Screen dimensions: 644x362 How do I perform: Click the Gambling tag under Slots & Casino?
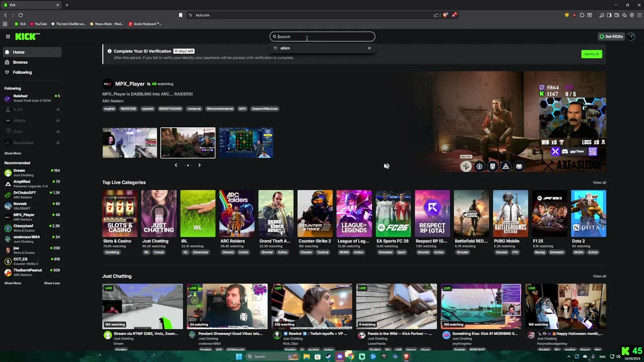click(112, 252)
